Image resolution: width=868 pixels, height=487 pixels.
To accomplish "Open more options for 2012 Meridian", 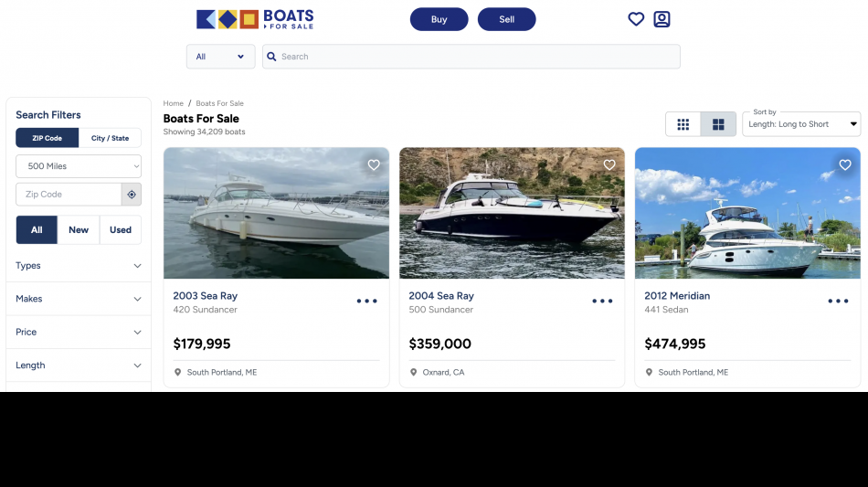I will 838,301.
